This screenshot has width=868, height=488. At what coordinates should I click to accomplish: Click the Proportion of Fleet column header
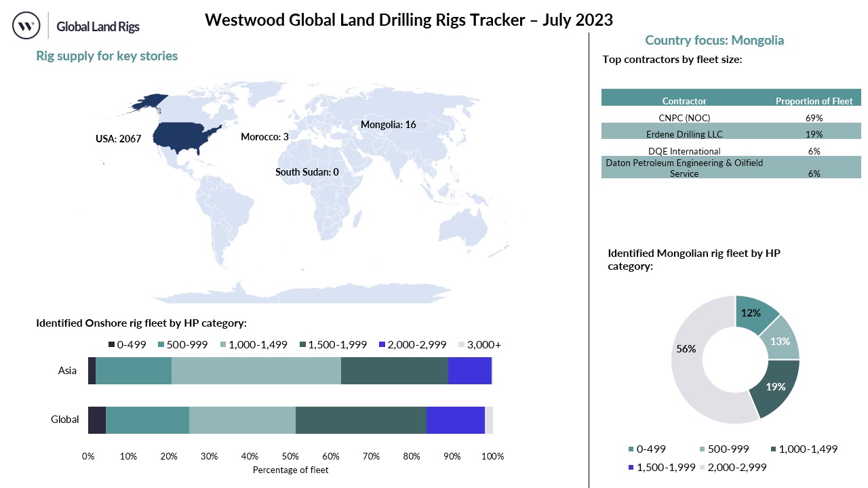[814, 101]
